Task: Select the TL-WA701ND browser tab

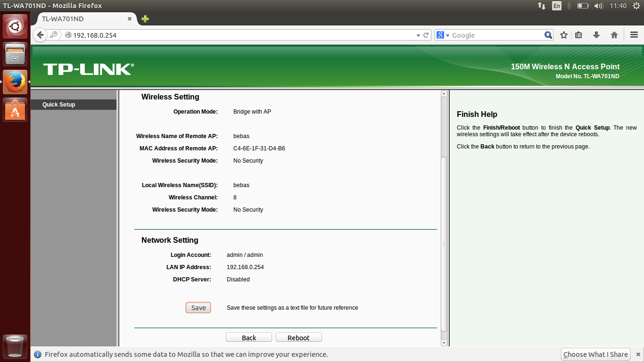Action: [x=85, y=19]
